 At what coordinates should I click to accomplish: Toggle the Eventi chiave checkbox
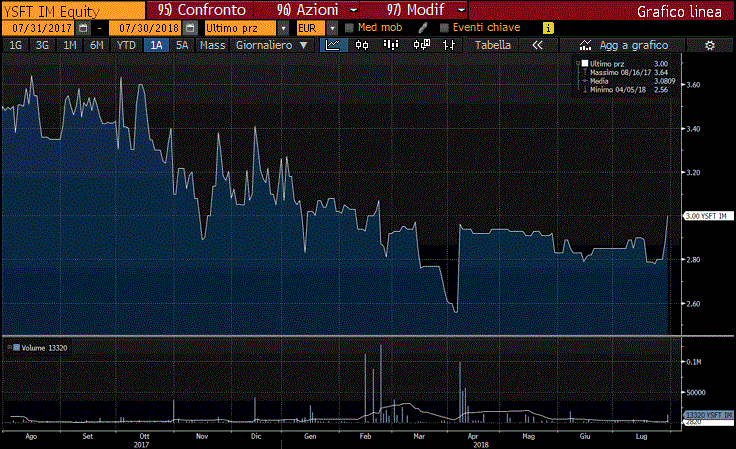point(445,28)
